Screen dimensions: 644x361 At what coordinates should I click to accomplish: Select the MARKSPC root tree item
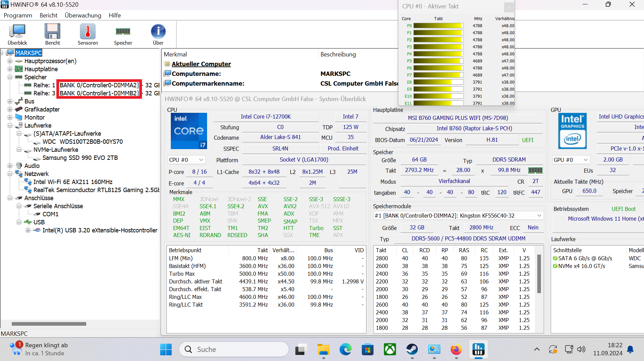(29, 53)
